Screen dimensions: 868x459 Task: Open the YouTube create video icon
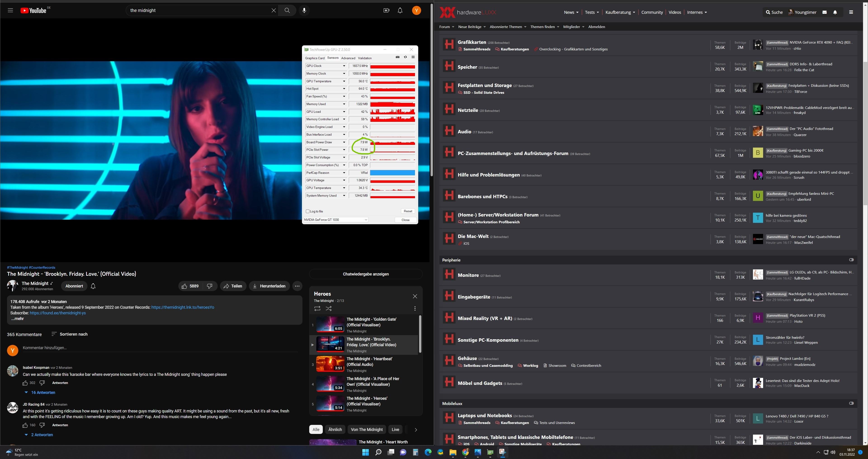point(387,10)
